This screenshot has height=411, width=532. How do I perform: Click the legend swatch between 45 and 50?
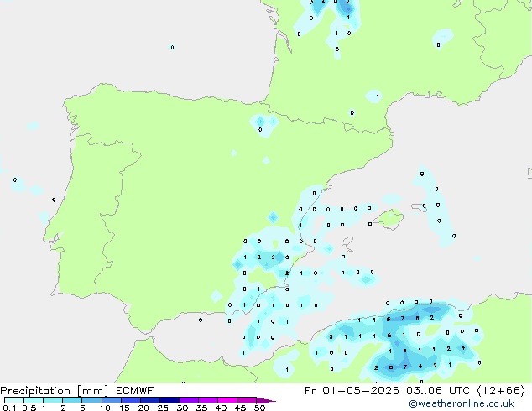(247, 400)
